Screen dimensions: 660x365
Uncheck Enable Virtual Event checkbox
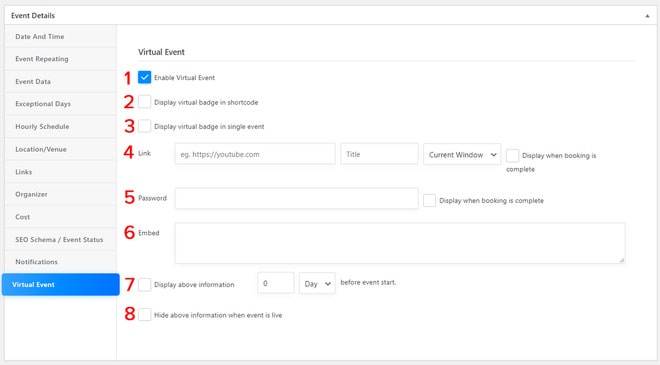point(144,77)
